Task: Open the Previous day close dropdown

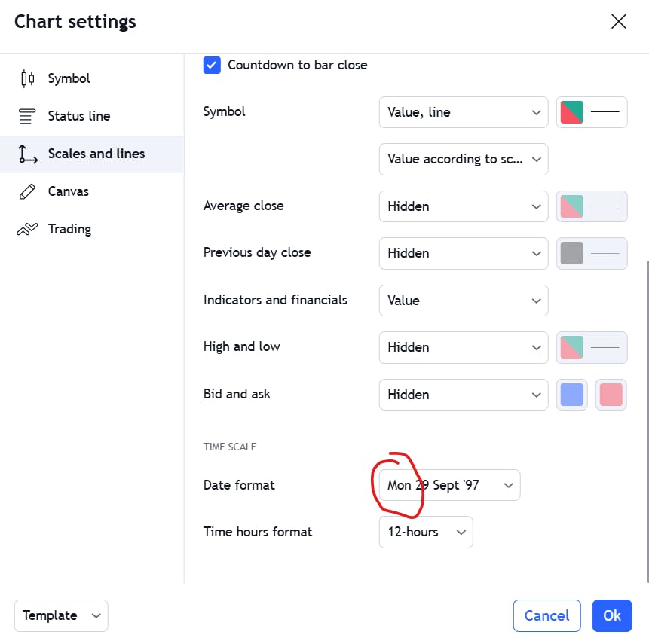Action: (x=463, y=253)
